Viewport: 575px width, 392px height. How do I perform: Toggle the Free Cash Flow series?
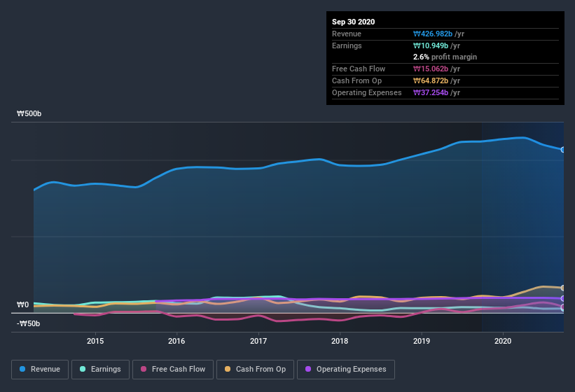tap(173, 370)
